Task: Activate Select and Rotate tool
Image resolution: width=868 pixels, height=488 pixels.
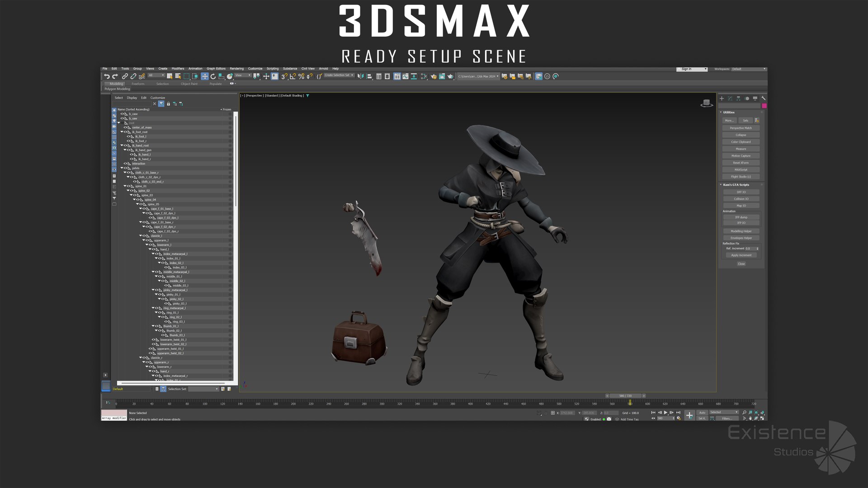Action: [213, 76]
